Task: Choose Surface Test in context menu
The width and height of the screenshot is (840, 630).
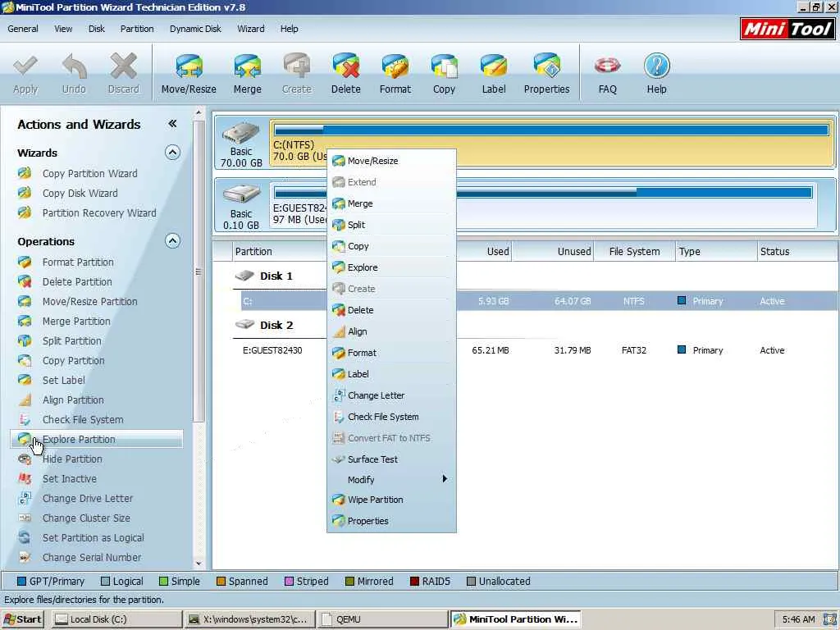Action: pyautogui.click(x=391, y=459)
